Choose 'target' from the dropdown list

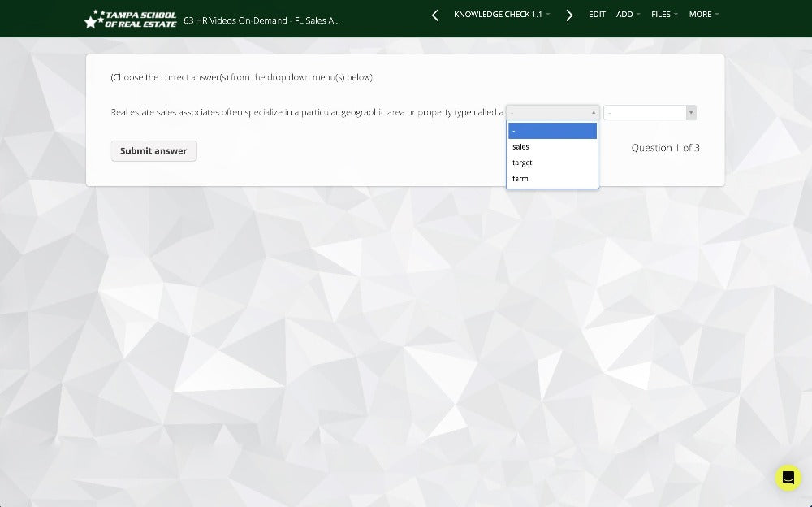coord(522,162)
